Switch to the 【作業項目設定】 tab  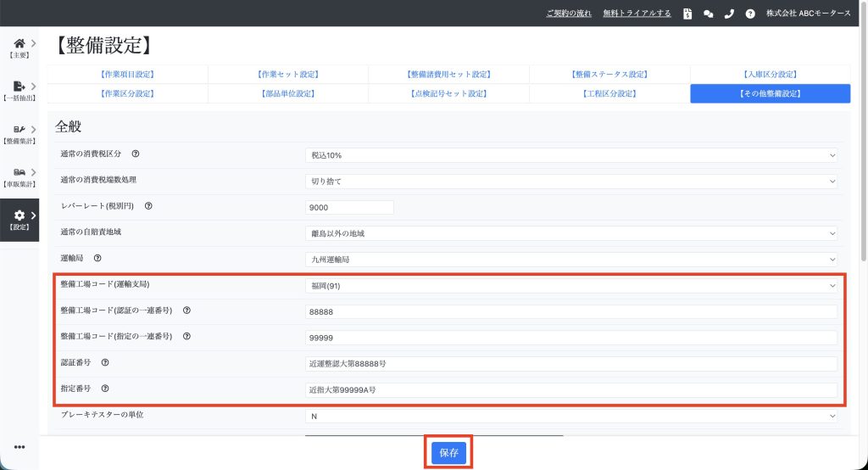coord(127,75)
